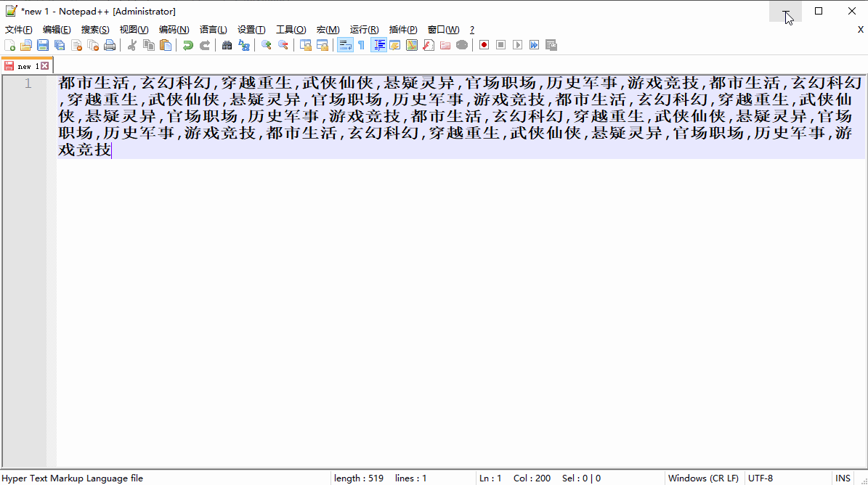This screenshot has height=485, width=868.
Task: Open the 编码(N) menu
Action: click(174, 29)
